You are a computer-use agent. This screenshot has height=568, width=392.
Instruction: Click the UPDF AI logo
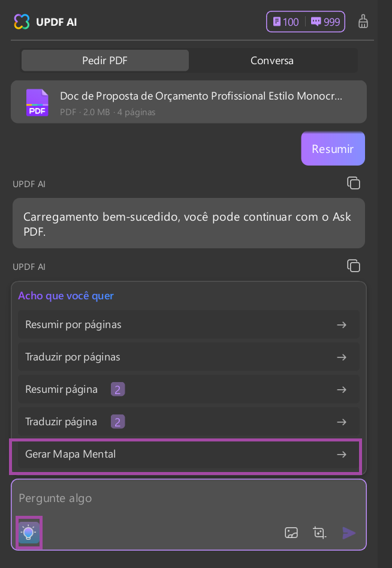pyautogui.click(x=22, y=22)
